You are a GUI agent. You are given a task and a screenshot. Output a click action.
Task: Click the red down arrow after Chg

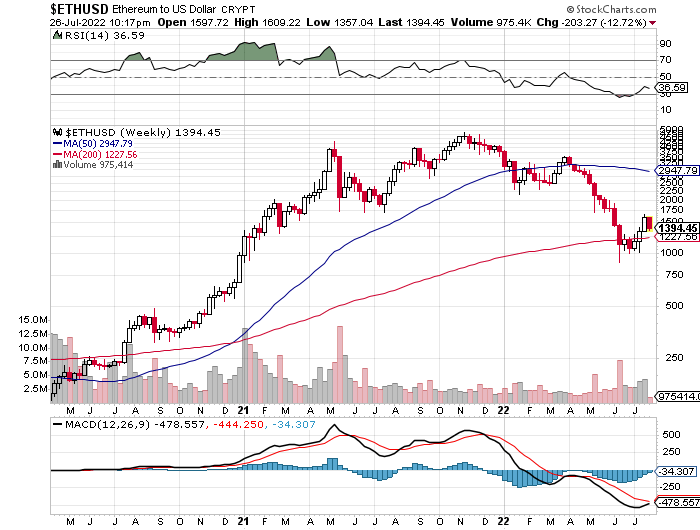(x=653, y=23)
